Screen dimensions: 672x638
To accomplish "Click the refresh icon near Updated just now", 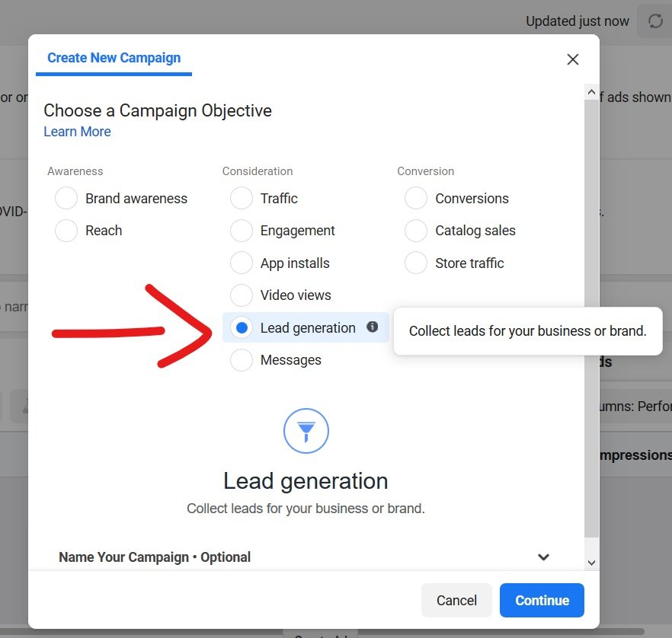I will [x=655, y=21].
